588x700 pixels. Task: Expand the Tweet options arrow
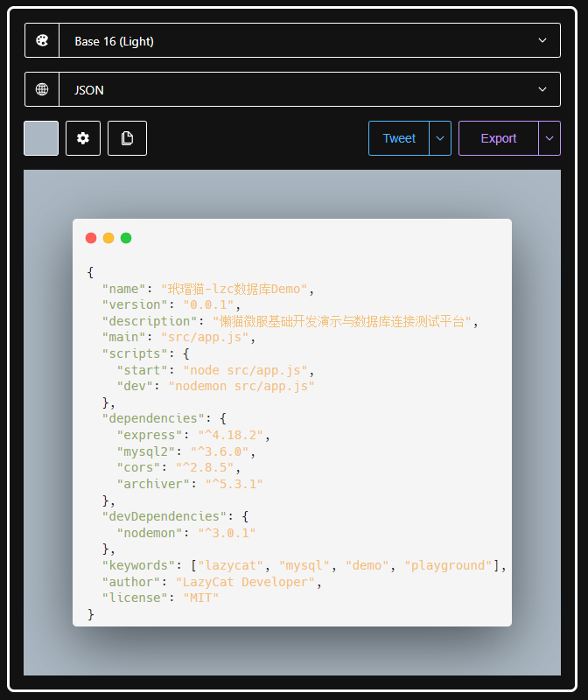(x=440, y=138)
